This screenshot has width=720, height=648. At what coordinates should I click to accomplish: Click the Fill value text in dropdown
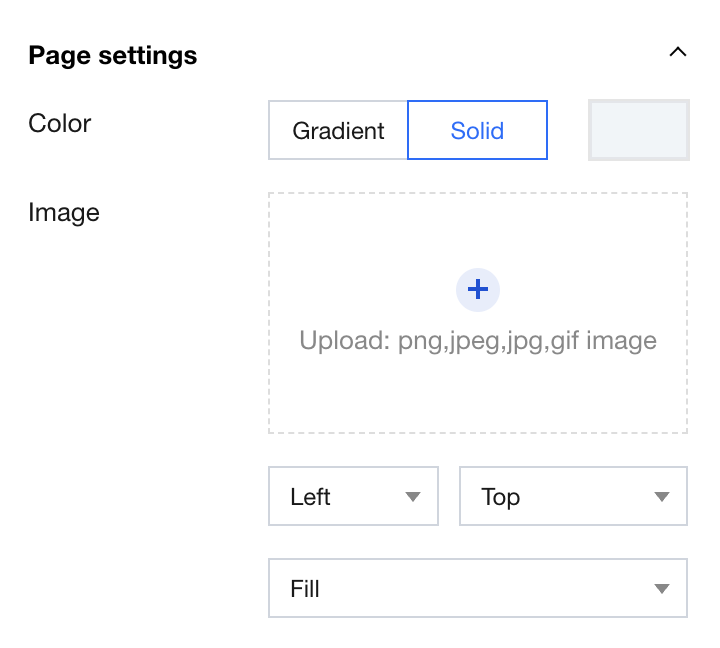(305, 589)
